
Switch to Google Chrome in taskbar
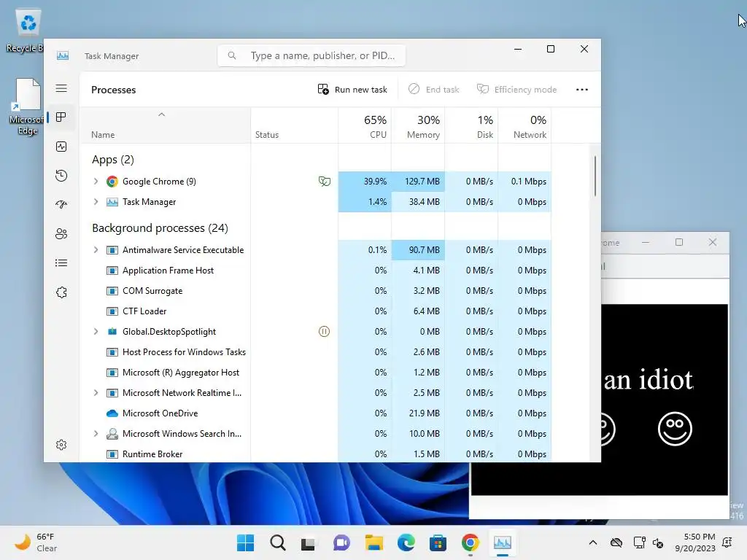[x=471, y=542]
